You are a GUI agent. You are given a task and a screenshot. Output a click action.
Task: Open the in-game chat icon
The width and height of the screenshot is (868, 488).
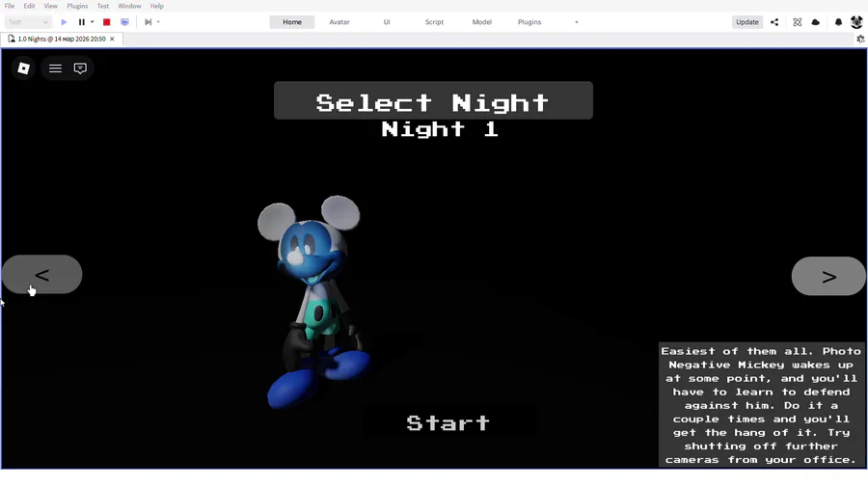tap(80, 68)
